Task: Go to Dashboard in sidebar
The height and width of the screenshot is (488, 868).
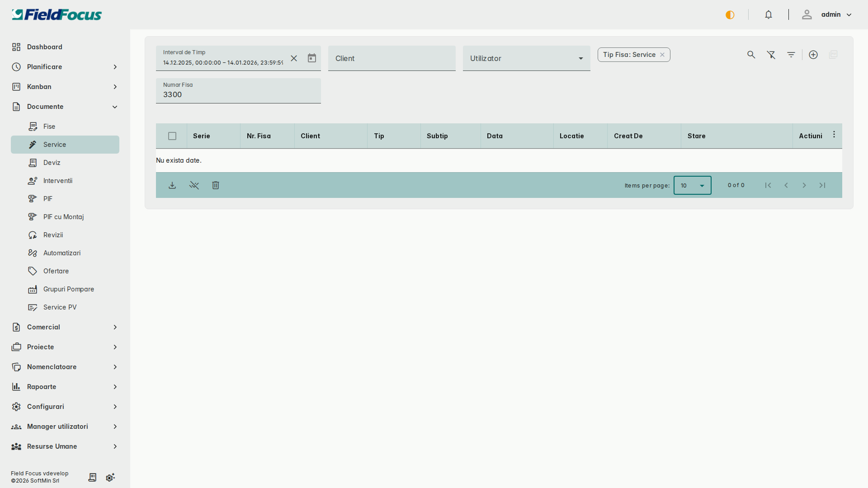Action: point(45,47)
